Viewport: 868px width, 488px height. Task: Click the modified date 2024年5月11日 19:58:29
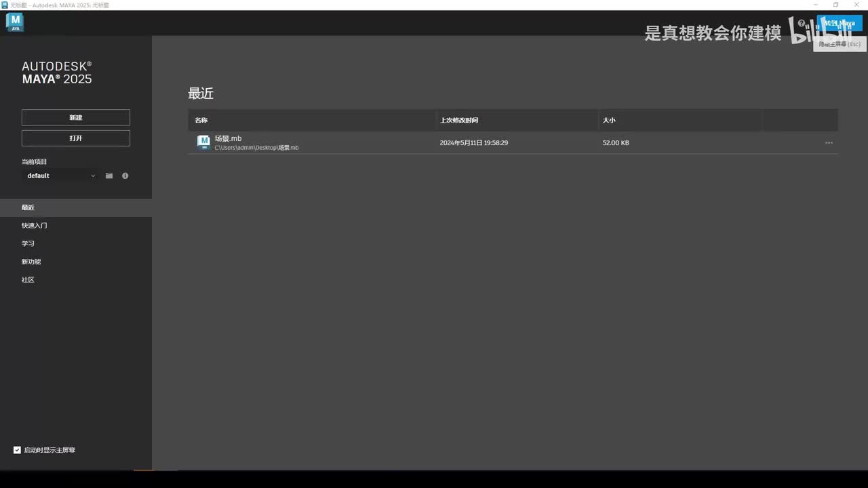click(x=474, y=143)
